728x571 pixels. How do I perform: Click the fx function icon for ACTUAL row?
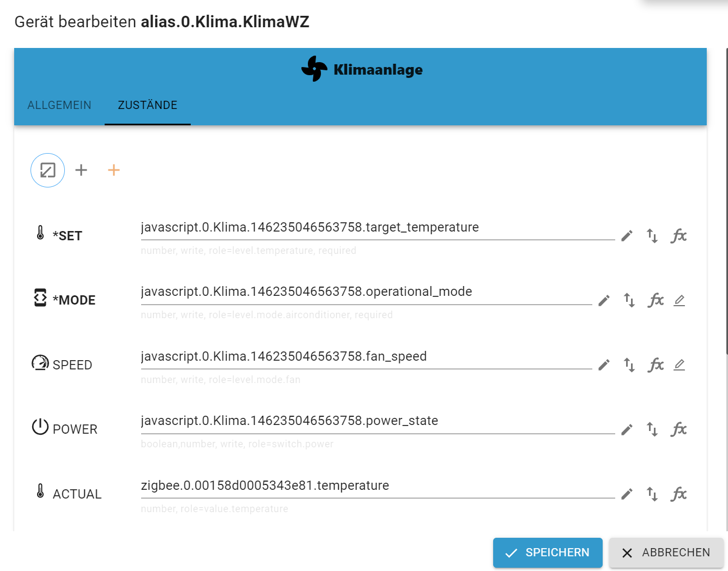[x=678, y=494]
